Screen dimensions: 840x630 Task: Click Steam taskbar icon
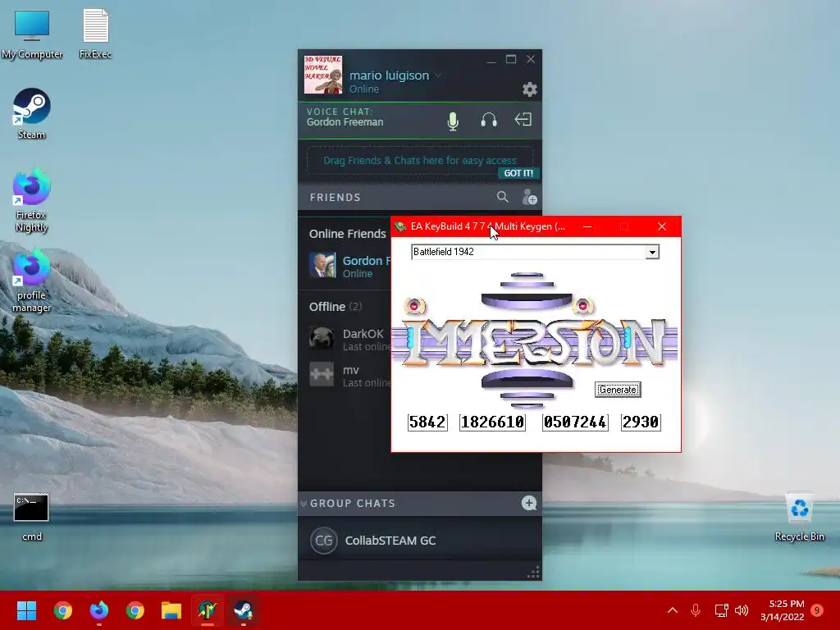coord(244,610)
